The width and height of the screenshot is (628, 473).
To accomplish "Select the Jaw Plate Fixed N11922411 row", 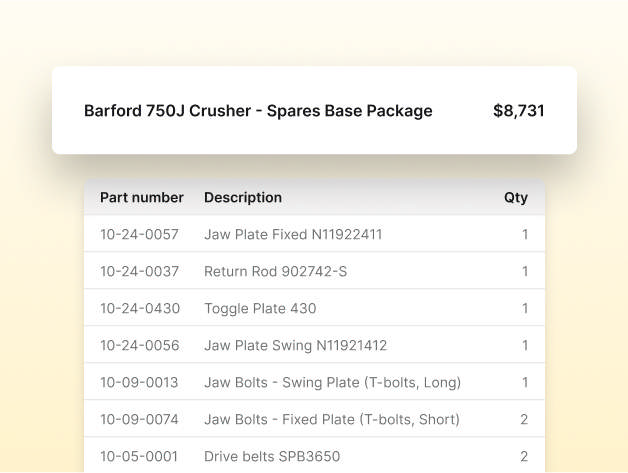I will (x=293, y=235).
